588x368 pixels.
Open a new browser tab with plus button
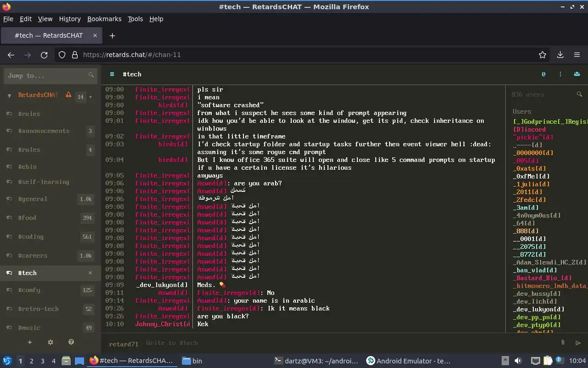(112, 35)
